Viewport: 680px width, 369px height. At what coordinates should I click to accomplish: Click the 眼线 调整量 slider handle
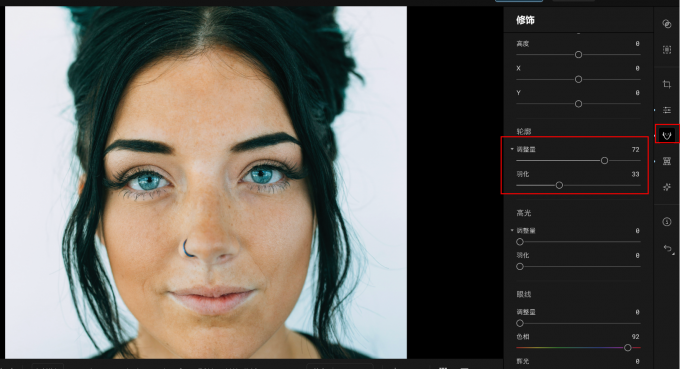point(520,323)
